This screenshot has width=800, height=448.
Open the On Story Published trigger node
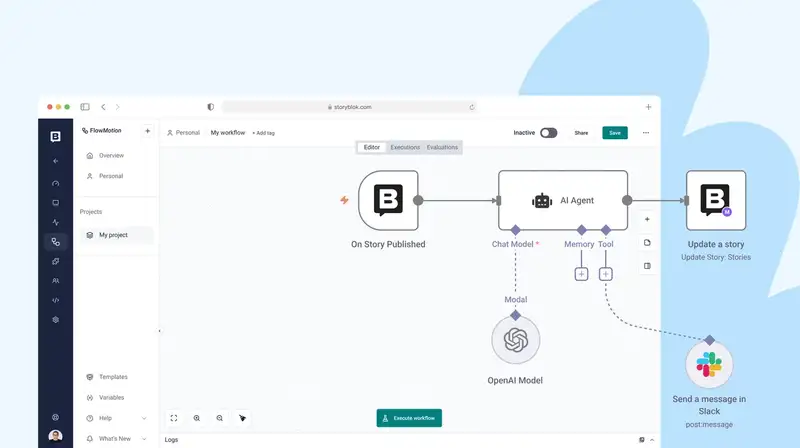(388, 200)
